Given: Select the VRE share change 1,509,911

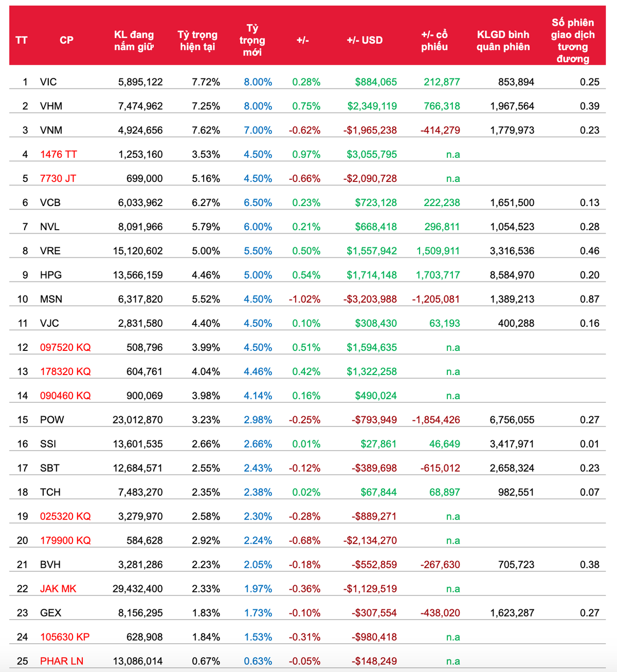Looking at the screenshot, I should point(438,251).
